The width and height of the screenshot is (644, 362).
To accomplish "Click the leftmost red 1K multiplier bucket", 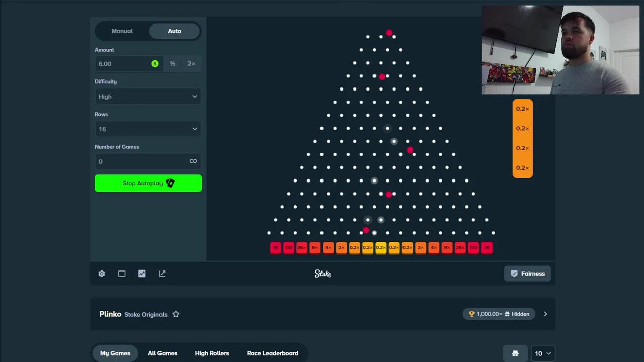I will click(275, 247).
